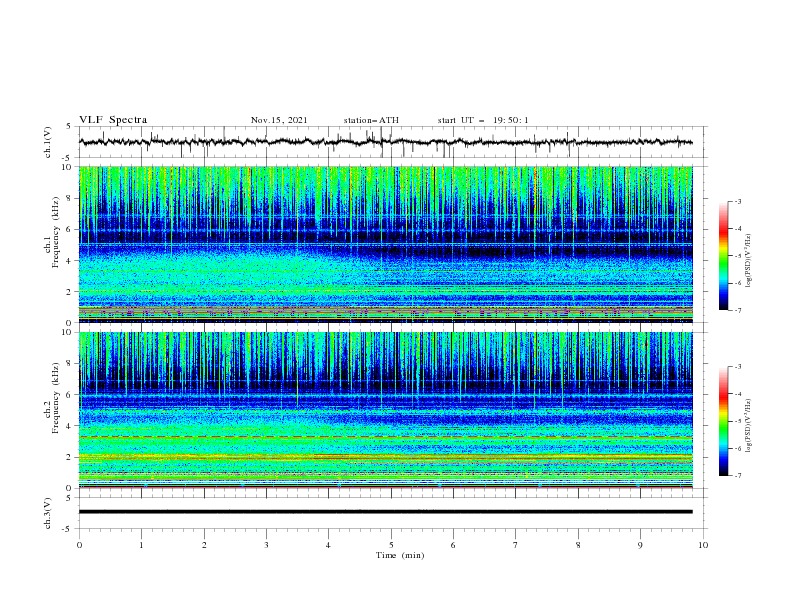Click the time axis tick label "3"
Image resolution: width=792 pixels, height=612 pixels.
click(266, 545)
